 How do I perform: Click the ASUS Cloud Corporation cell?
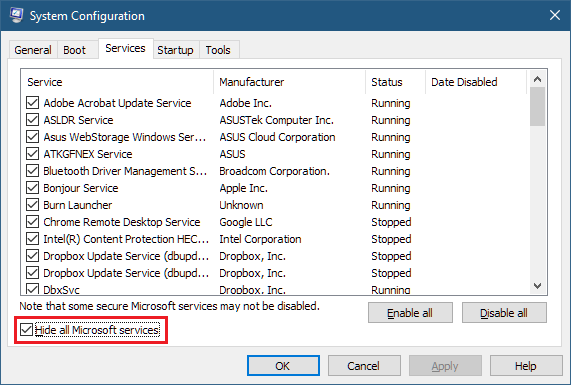tap(277, 137)
